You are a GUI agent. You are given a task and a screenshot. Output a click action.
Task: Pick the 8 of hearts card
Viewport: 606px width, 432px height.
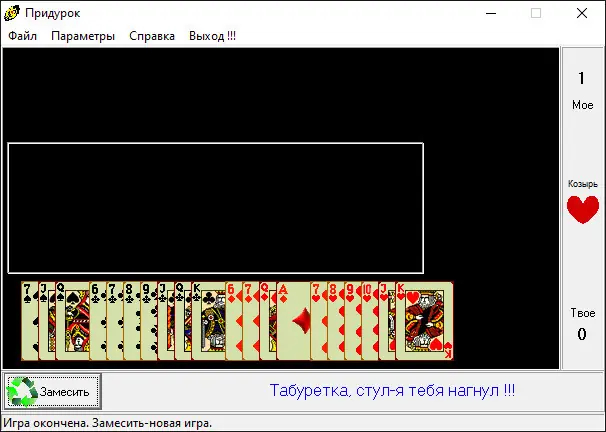pyautogui.click(x=336, y=321)
